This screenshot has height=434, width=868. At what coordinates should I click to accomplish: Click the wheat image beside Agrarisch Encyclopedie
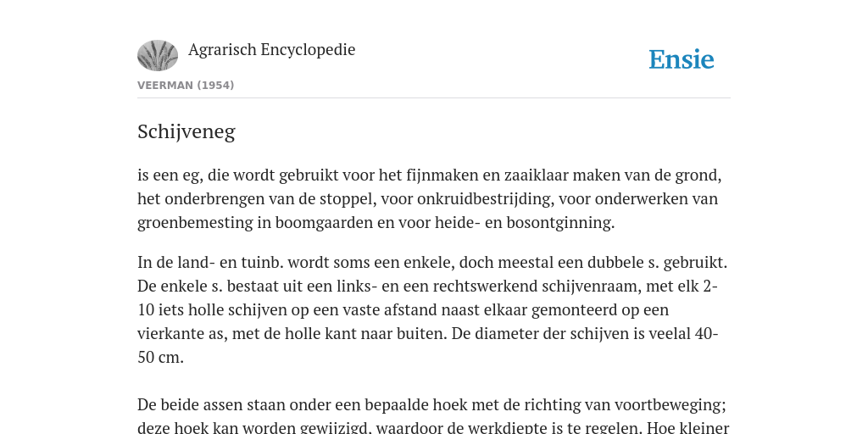tap(158, 55)
